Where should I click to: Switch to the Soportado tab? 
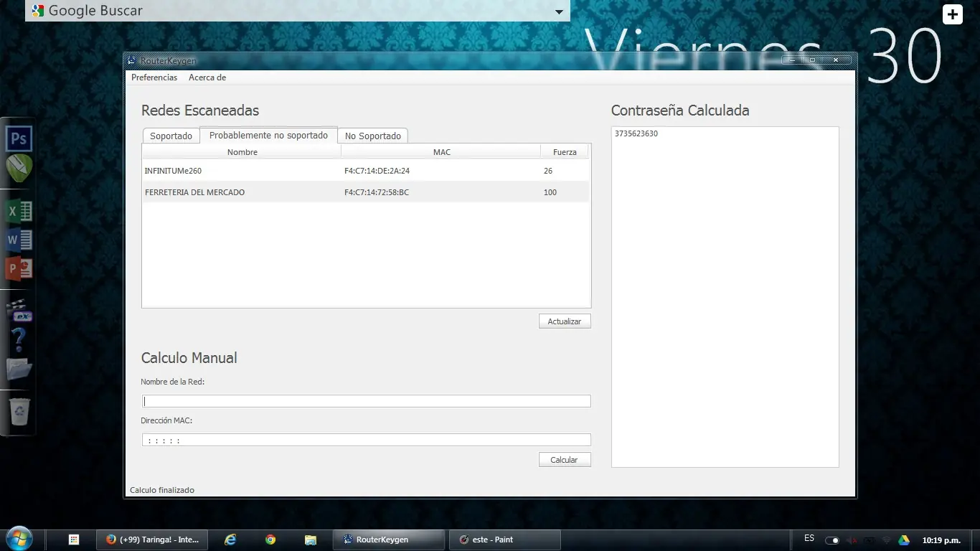(x=171, y=135)
